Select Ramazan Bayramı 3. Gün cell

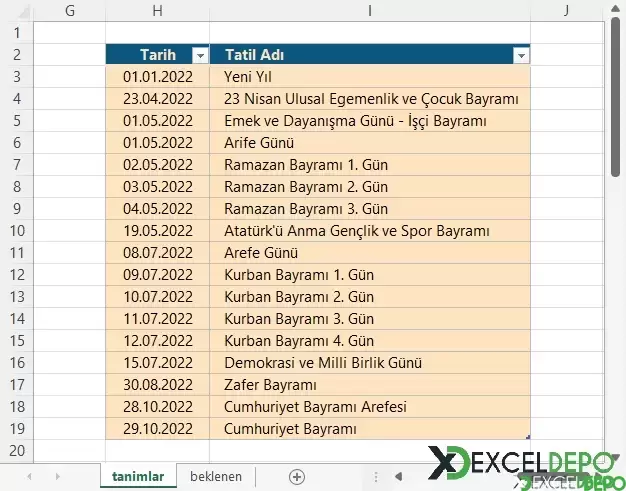[x=370, y=208]
